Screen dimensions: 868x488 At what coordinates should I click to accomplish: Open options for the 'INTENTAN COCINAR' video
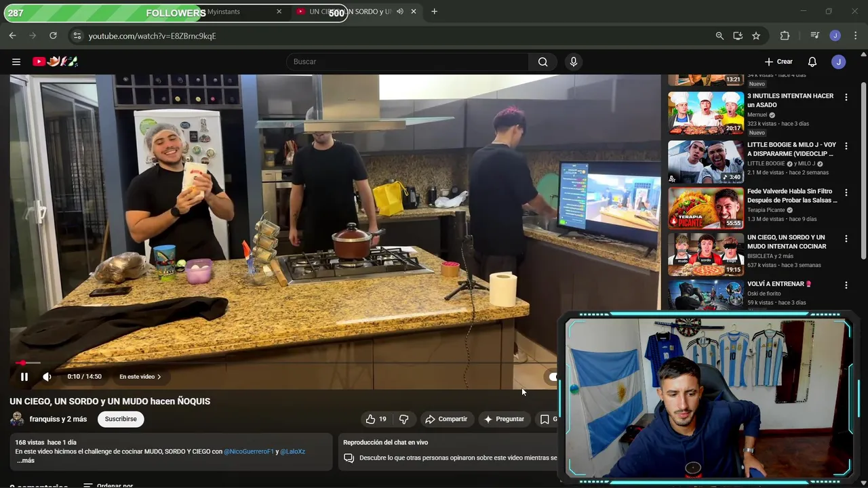[x=846, y=239]
